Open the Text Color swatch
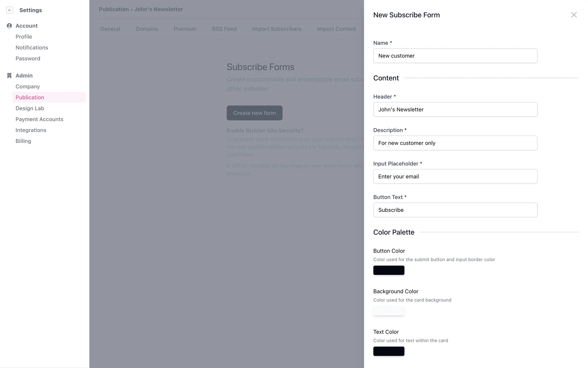The width and height of the screenshot is (588, 368). pos(389,351)
